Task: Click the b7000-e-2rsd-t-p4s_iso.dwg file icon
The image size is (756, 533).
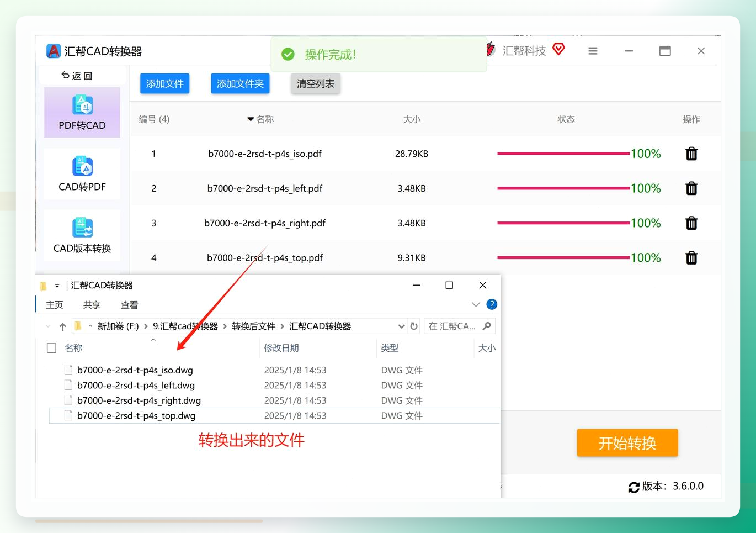Action: (68, 370)
